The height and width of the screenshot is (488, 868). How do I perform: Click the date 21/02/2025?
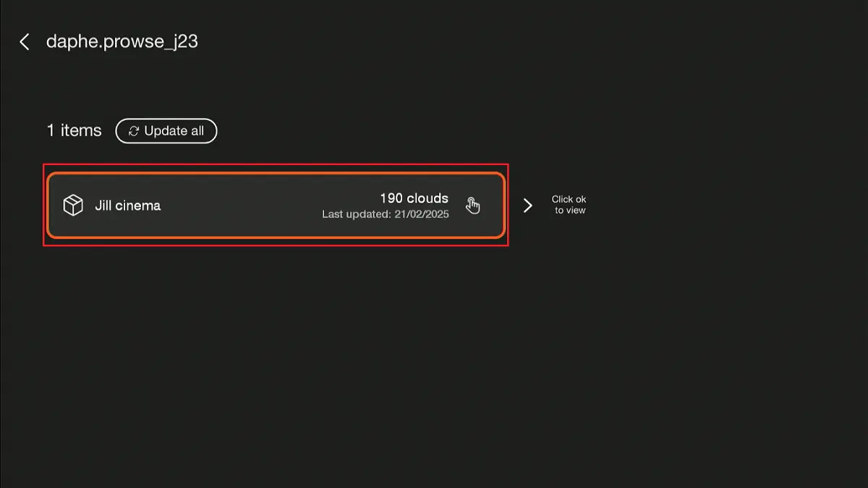(421, 214)
